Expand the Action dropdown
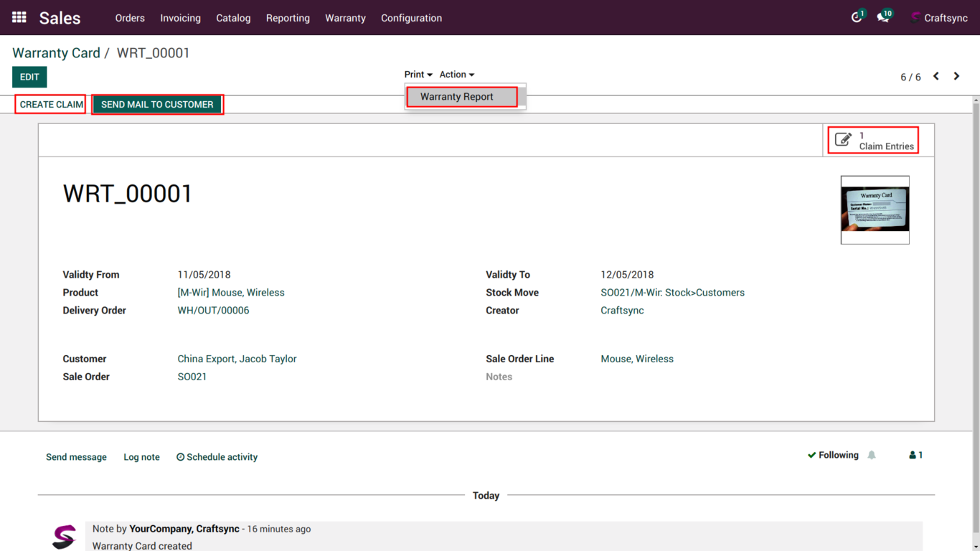 coord(456,75)
